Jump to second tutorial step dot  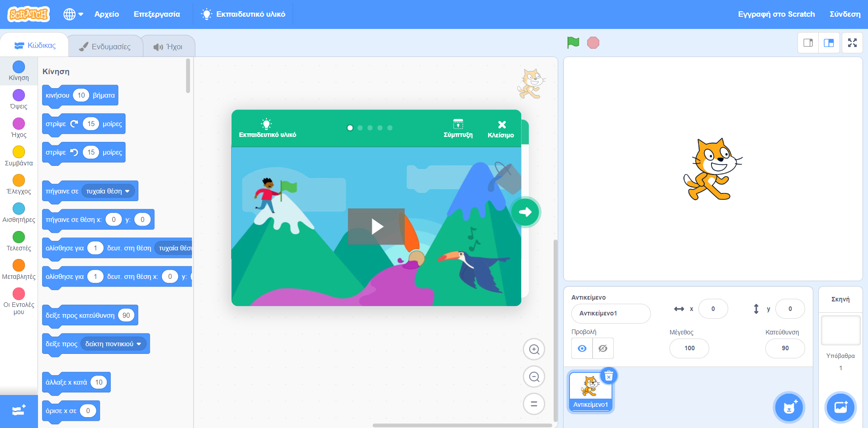click(x=360, y=128)
